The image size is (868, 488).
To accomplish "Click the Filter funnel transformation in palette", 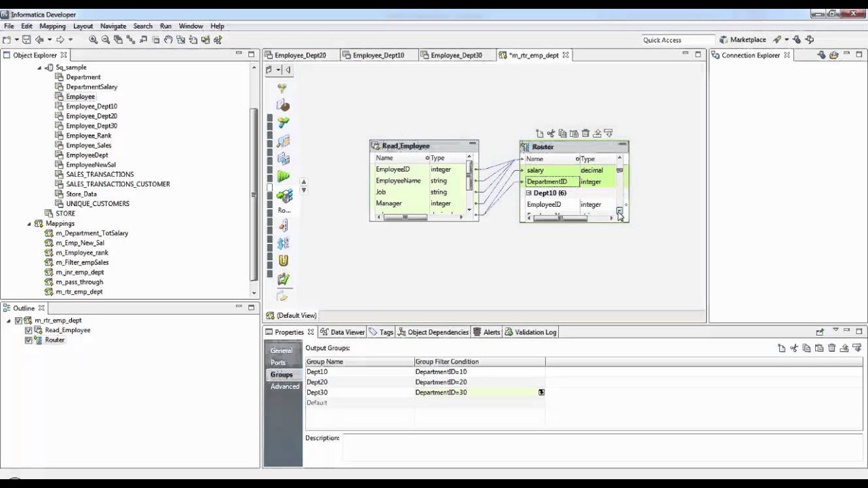I will point(283,88).
